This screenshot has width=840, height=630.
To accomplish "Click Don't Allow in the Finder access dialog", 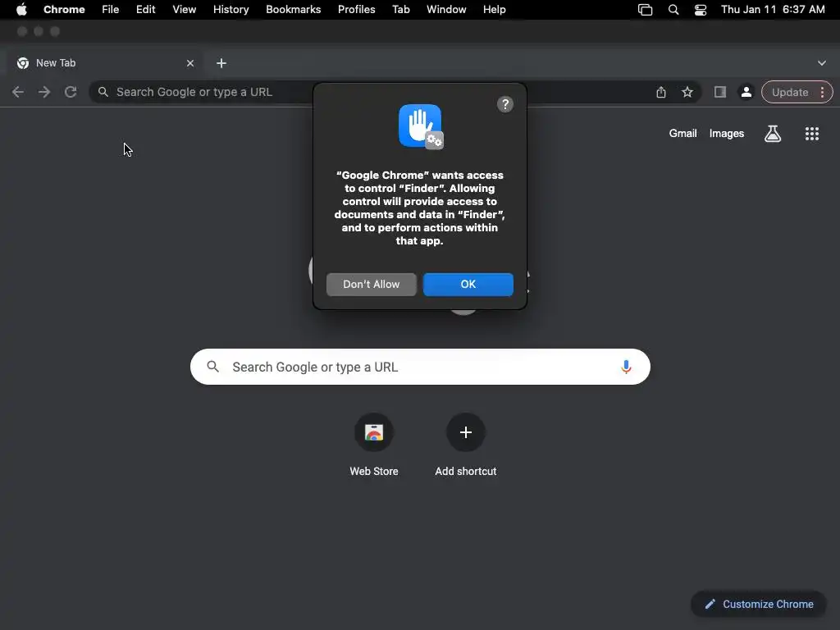I will 372,285.
